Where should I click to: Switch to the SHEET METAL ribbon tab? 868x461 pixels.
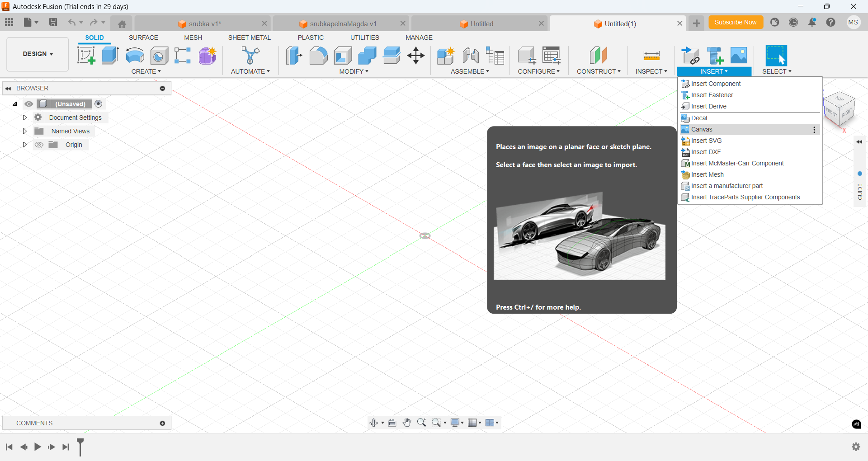(x=249, y=38)
